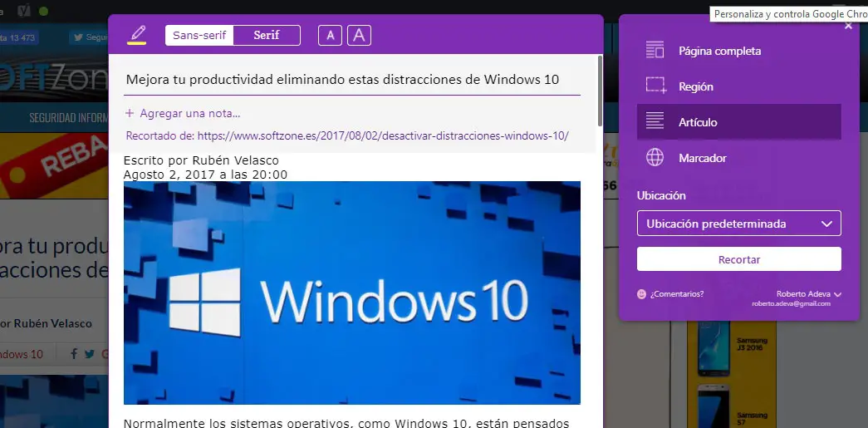Choose Región clipping mode
The image size is (868, 428).
click(739, 86)
